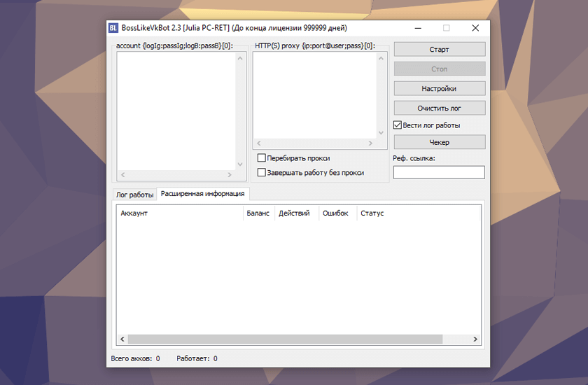Sort by Действий column header
The image size is (588, 385).
click(x=296, y=213)
